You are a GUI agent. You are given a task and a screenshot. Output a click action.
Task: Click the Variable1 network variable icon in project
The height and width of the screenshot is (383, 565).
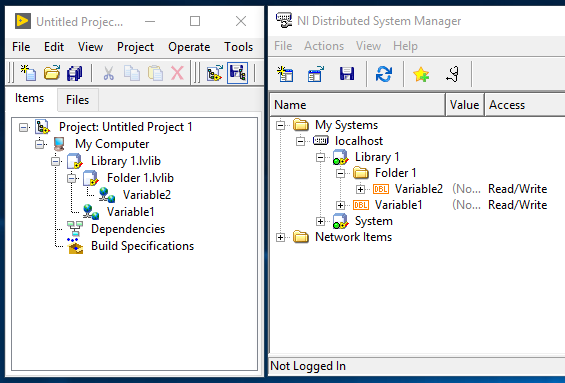pyautogui.click(x=91, y=212)
